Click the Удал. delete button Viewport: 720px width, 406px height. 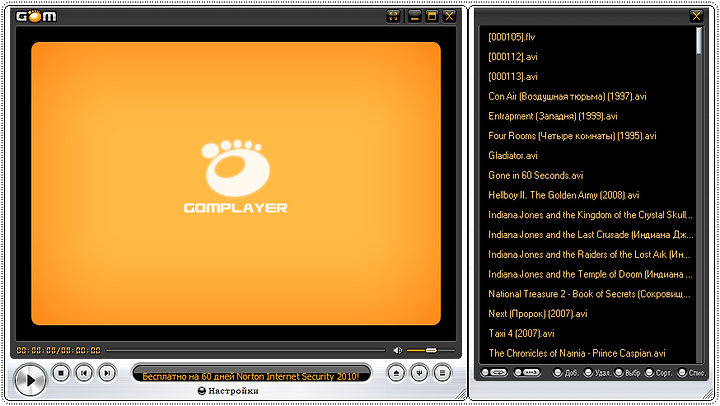pyautogui.click(x=597, y=372)
